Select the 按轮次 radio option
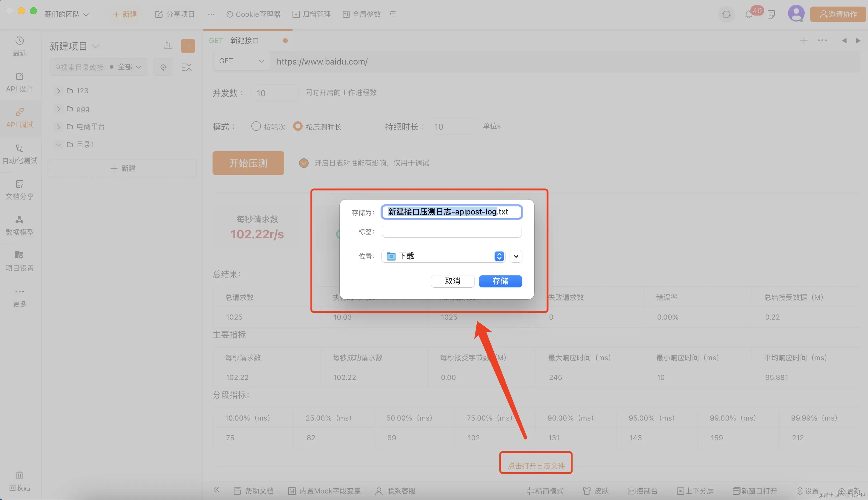868x500 pixels. (256, 126)
